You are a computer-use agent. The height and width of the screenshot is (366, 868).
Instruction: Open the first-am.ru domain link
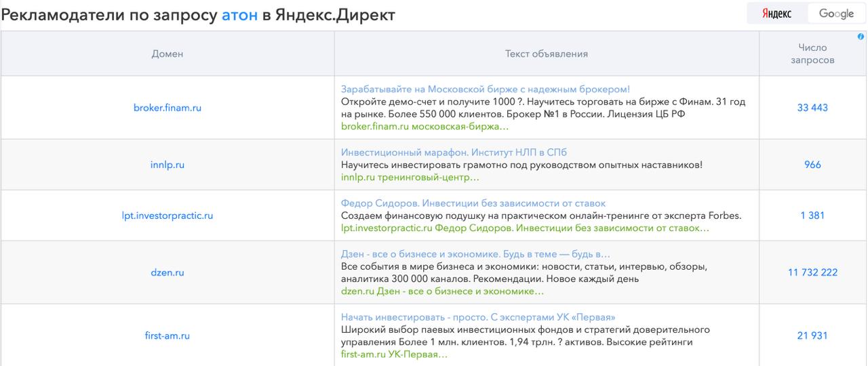[x=167, y=335]
